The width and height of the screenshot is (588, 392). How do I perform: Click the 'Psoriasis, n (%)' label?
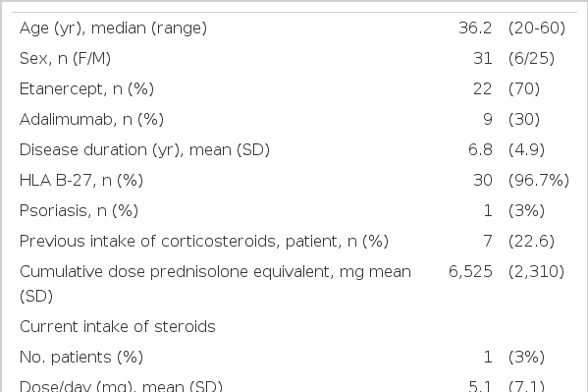pyautogui.click(x=79, y=210)
